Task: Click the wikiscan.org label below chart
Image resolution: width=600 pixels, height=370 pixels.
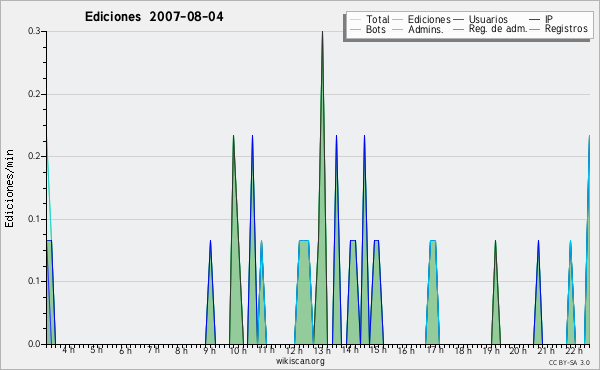Action: pyautogui.click(x=300, y=361)
